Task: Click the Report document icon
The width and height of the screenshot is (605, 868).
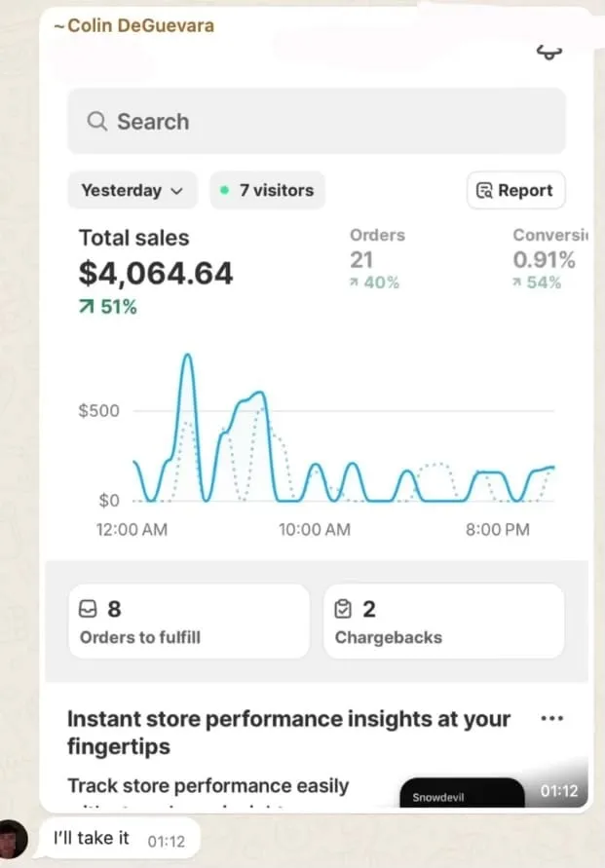Action: [484, 191]
